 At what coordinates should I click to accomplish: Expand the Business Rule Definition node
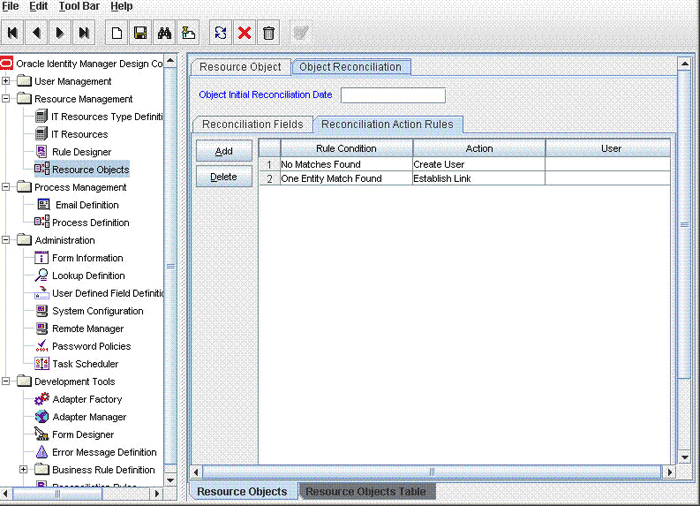[x=23, y=469]
